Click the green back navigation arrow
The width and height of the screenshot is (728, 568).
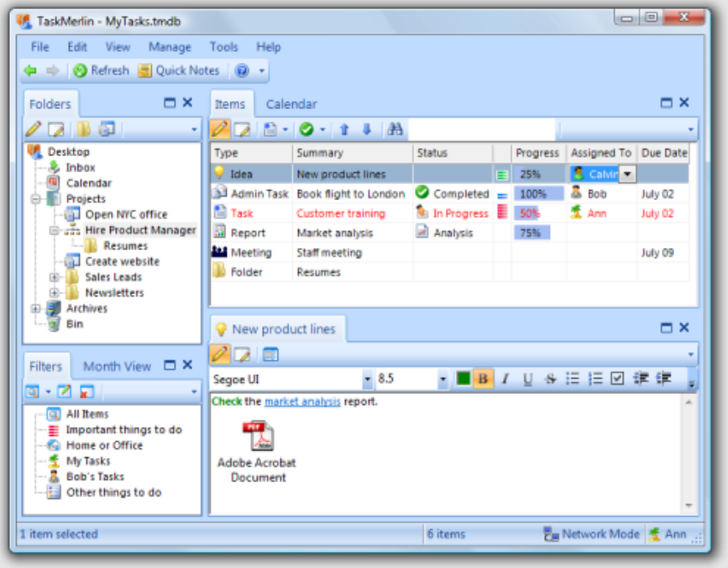tap(31, 71)
